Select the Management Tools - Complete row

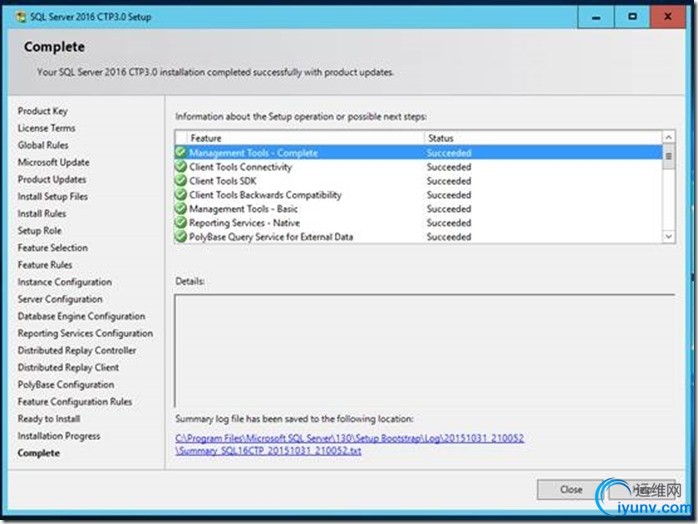click(418, 153)
